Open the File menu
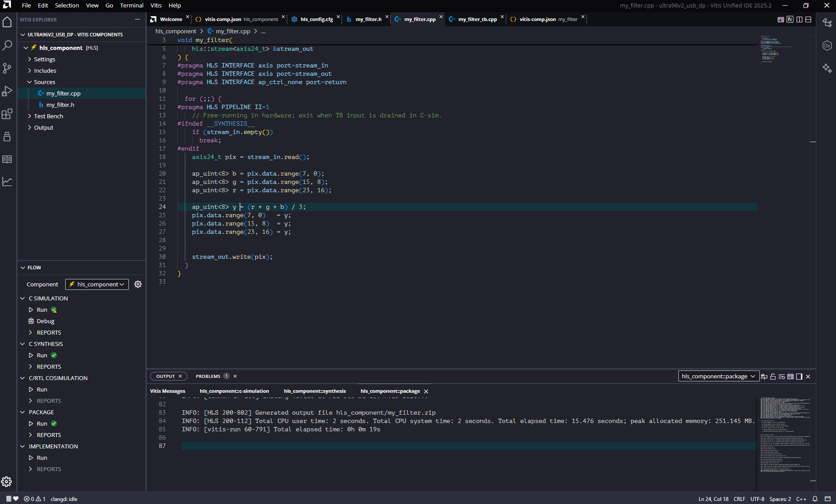The image size is (836, 504). (x=26, y=5)
